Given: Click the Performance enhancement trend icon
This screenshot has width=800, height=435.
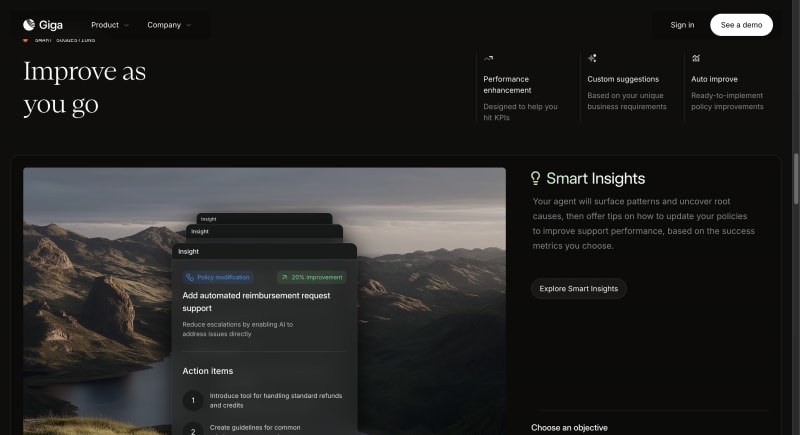Looking at the screenshot, I should (488, 58).
